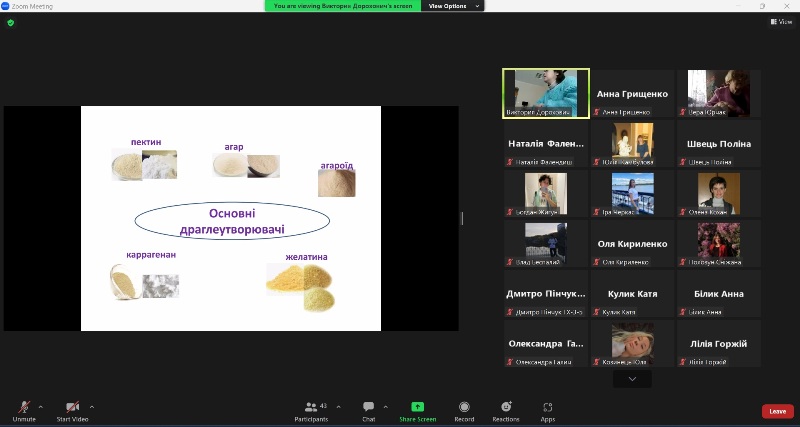Expand video options arrow next to Start Video
Viewport: 800px width, 427px height.
click(x=92, y=407)
